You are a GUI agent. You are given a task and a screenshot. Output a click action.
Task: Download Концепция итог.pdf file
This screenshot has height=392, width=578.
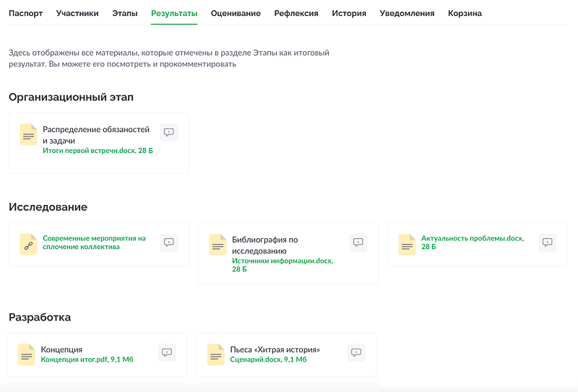click(87, 360)
